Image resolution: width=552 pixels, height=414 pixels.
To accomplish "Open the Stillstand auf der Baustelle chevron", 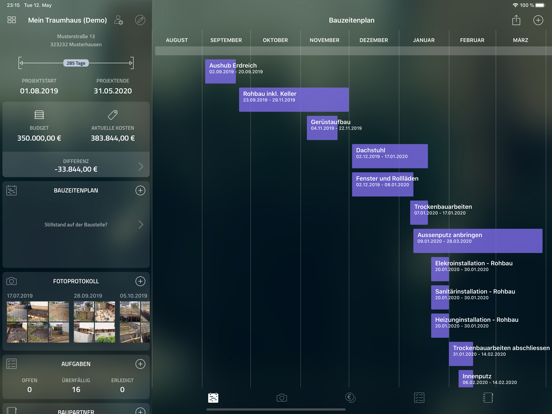I will (x=141, y=225).
